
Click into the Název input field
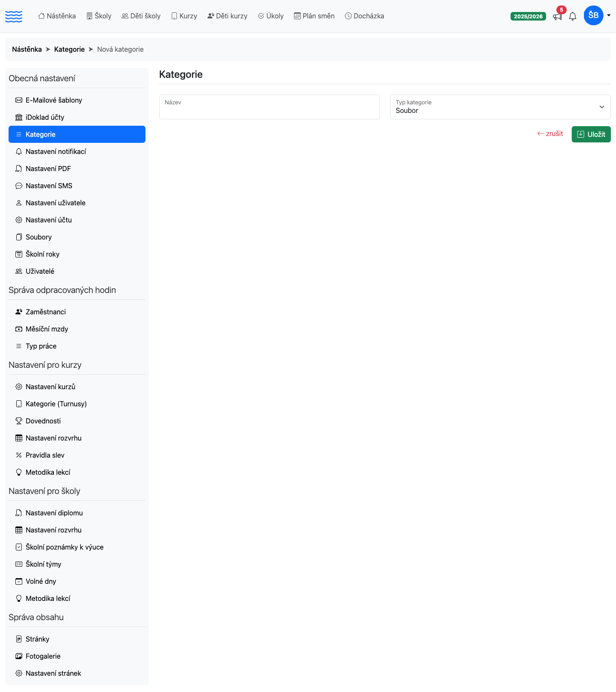tap(269, 107)
